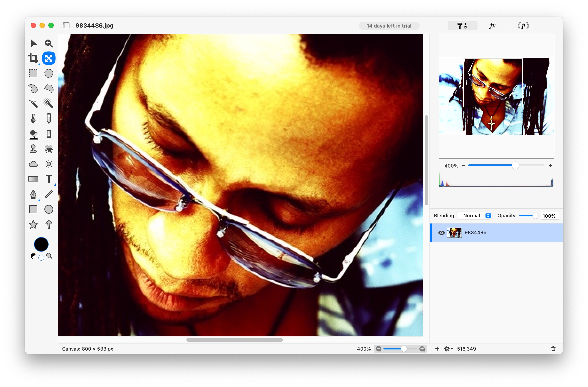Image resolution: width=588 pixels, height=387 pixels.
Task: Select the Star shape tool
Action: click(33, 225)
